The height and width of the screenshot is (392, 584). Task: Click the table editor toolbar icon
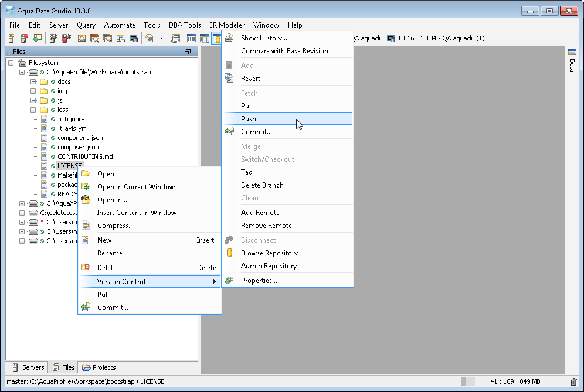click(204, 38)
